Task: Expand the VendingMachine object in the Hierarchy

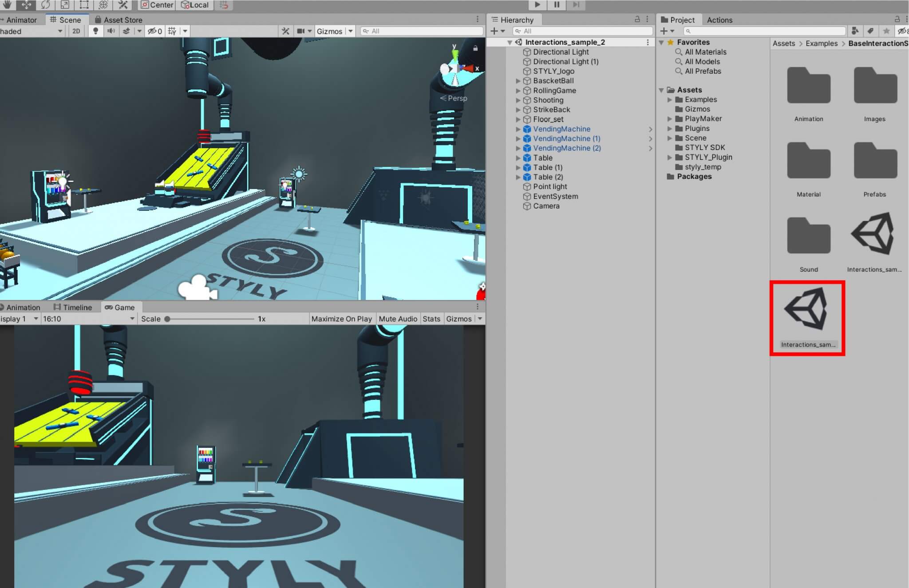Action: tap(518, 129)
